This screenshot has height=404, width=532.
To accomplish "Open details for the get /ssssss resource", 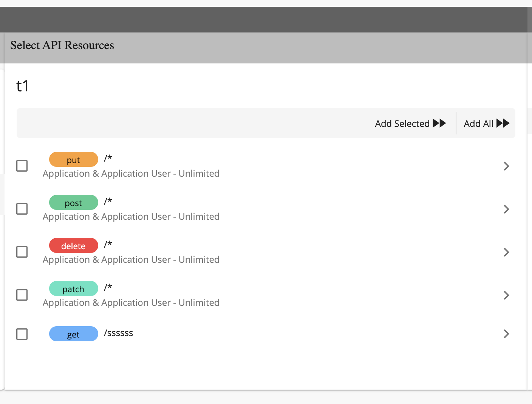I will tap(506, 334).
